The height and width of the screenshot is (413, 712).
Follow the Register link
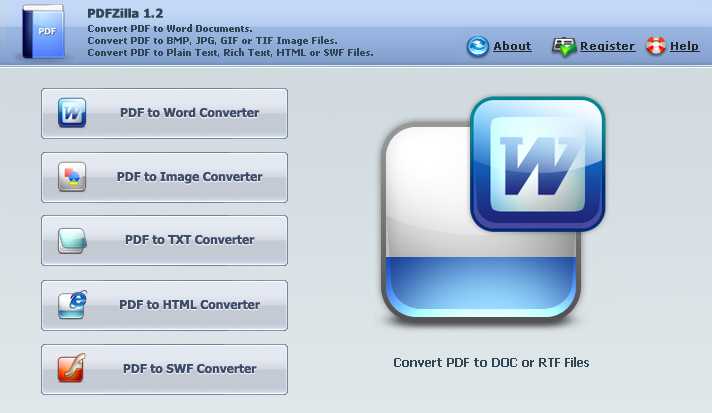coord(607,46)
